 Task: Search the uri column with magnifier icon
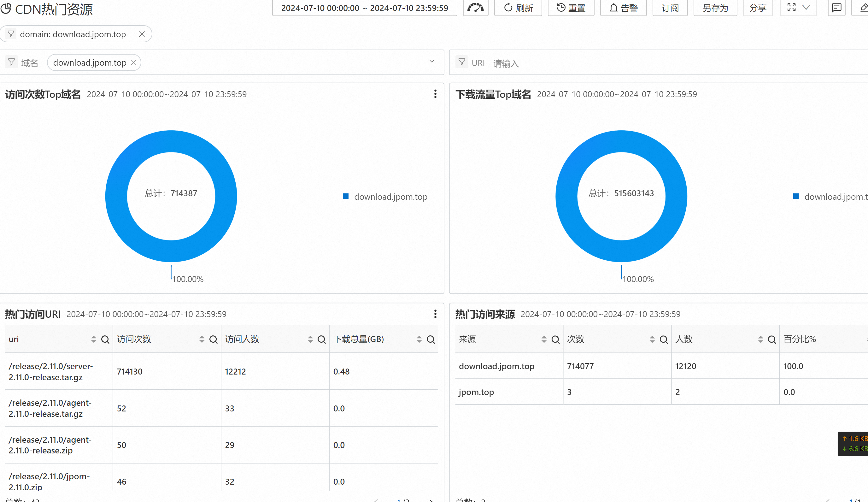point(105,340)
